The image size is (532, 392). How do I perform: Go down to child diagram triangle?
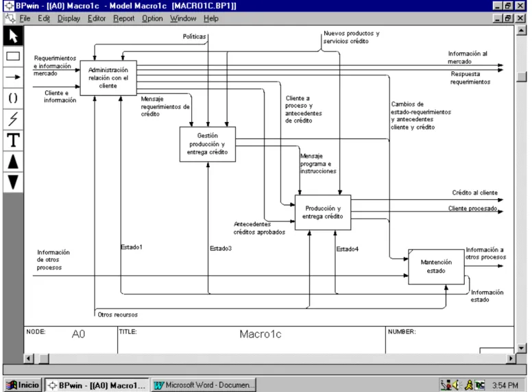(13, 182)
